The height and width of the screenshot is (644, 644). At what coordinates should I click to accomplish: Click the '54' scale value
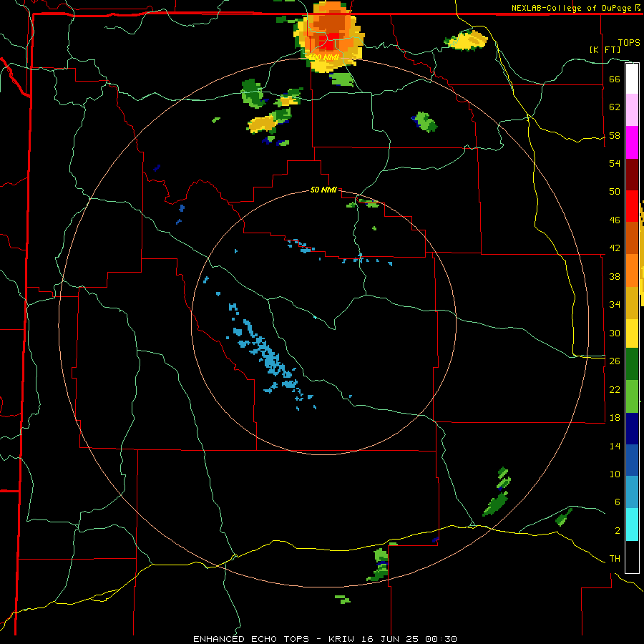(x=615, y=163)
